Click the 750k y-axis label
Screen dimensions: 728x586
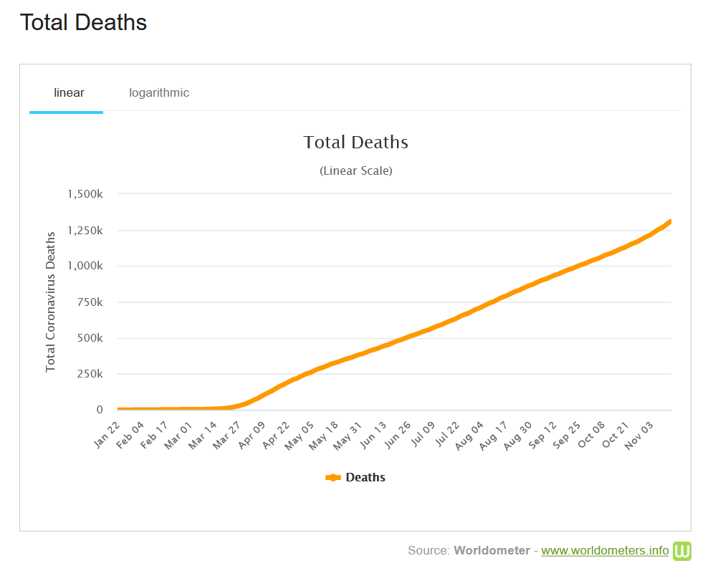(x=90, y=302)
